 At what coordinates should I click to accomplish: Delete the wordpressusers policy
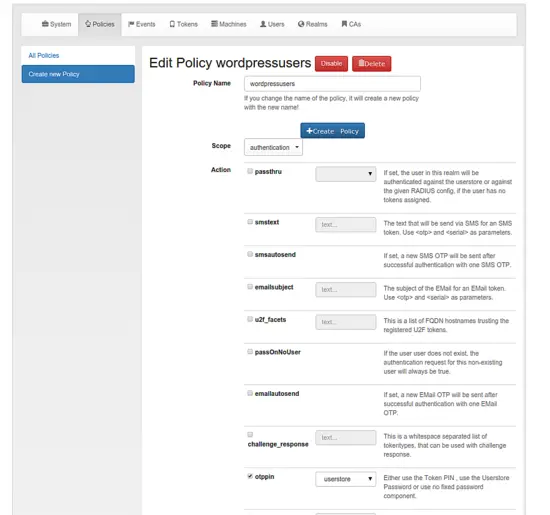point(371,64)
